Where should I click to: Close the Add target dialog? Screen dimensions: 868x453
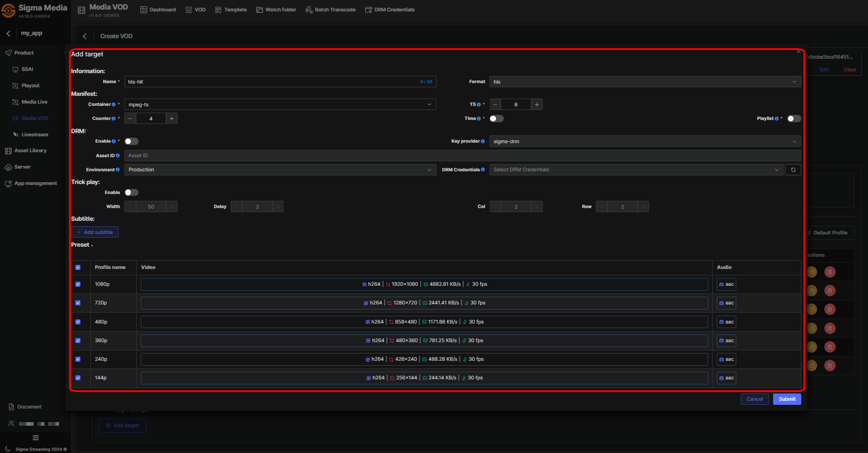798,52
